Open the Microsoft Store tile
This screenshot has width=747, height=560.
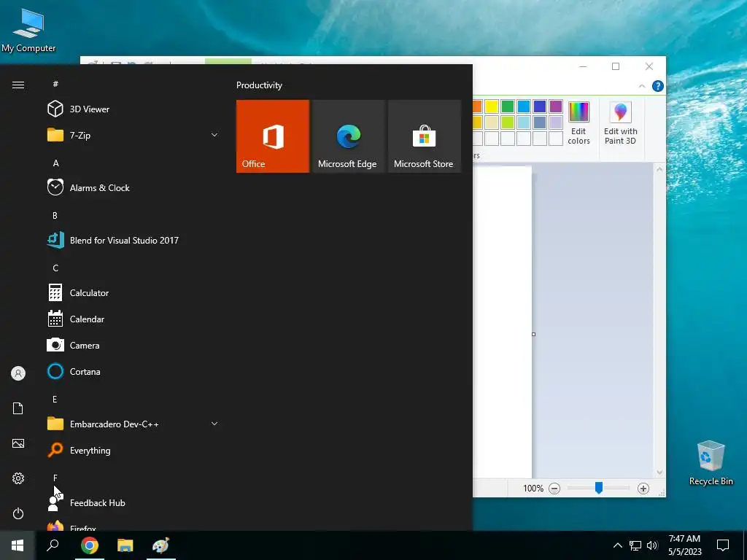coord(424,136)
